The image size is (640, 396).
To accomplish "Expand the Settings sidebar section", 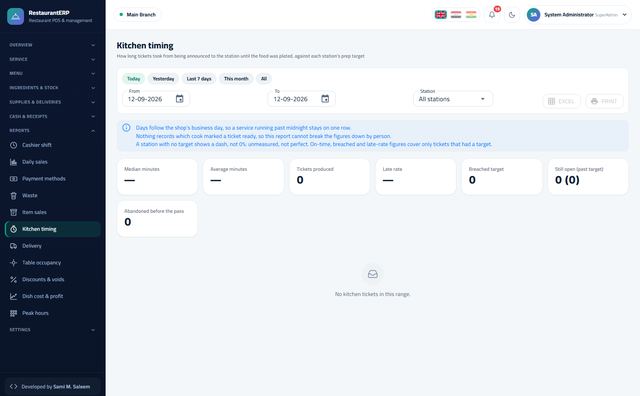I will [52, 329].
